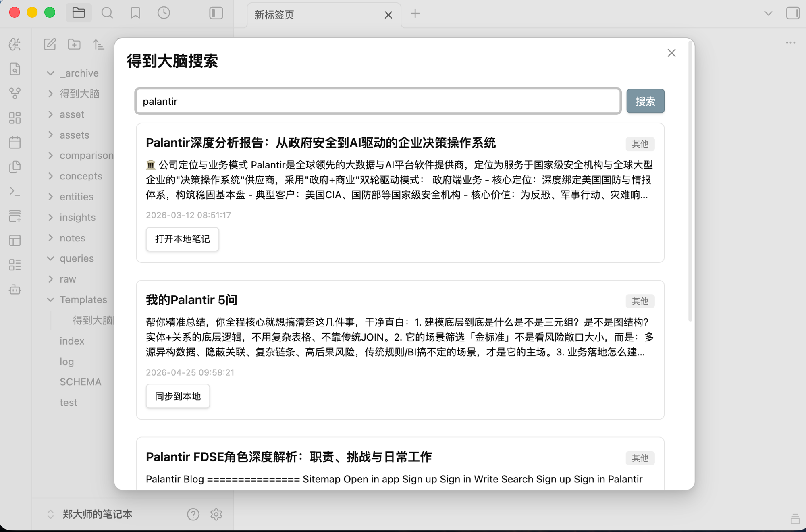The image size is (806, 532).
Task: Open the test note
Action: click(69, 403)
